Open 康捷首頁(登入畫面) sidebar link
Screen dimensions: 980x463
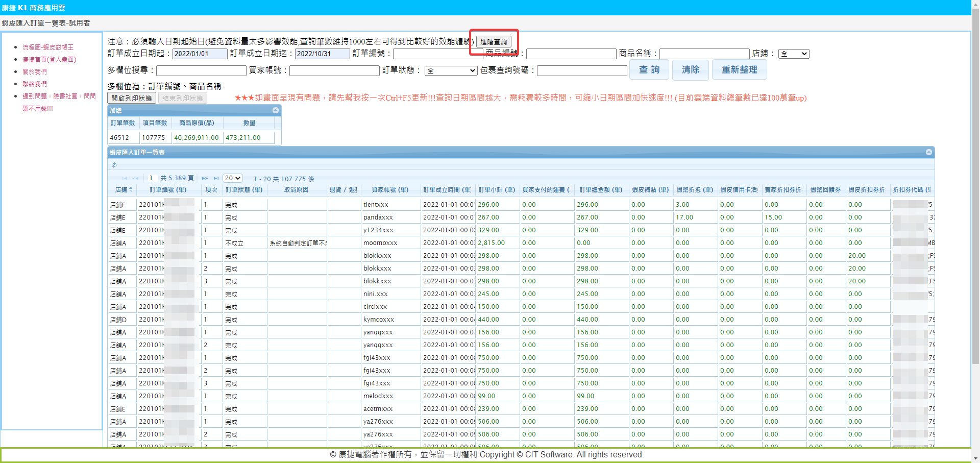click(x=49, y=59)
